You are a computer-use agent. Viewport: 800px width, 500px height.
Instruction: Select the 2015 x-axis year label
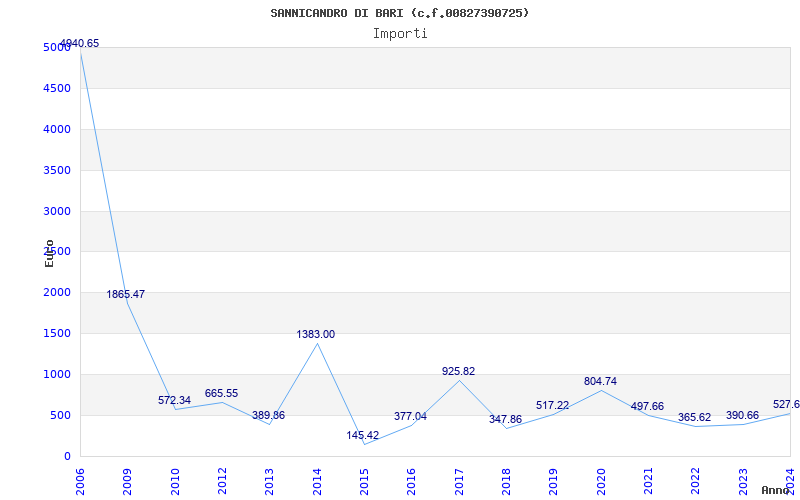(x=364, y=482)
